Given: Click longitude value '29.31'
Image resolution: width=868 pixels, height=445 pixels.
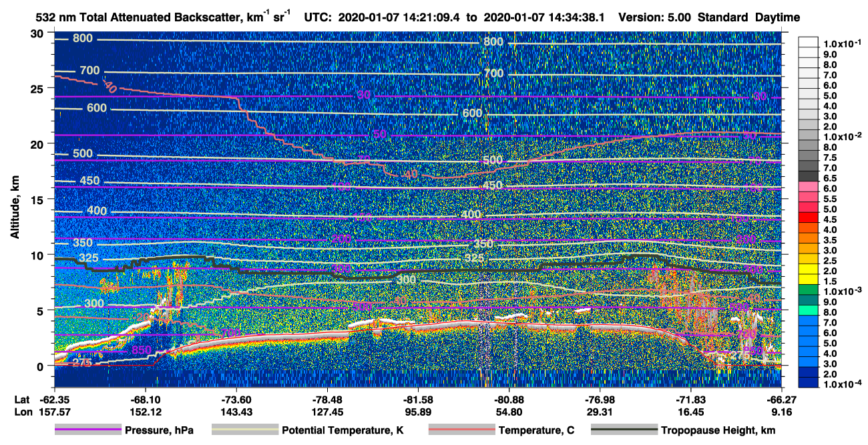Looking at the screenshot, I should (x=600, y=412).
